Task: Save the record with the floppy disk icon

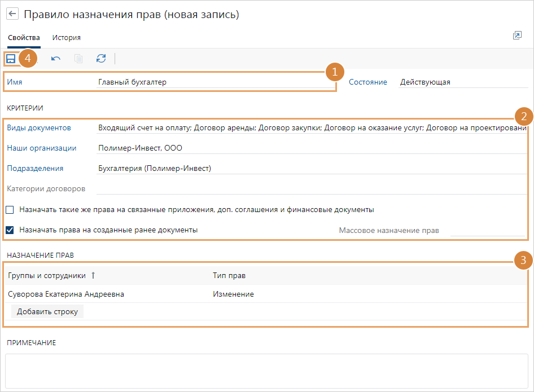Action: (x=11, y=59)
